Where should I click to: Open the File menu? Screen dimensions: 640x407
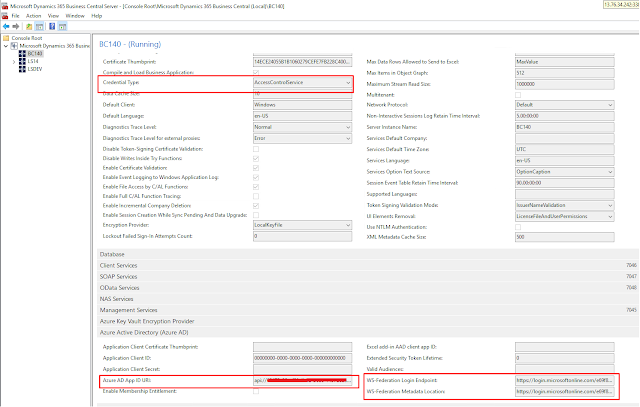(16, 16)
